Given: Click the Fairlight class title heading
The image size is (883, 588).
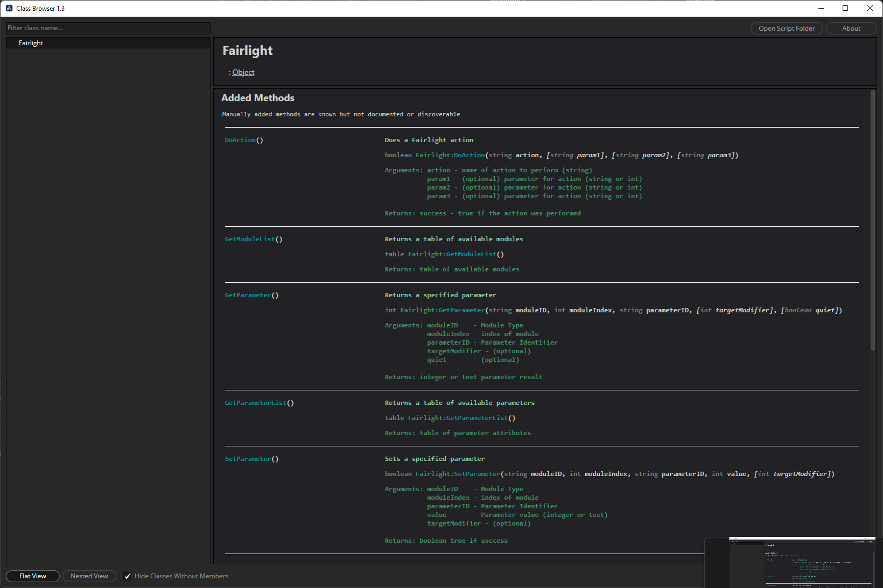Looking at the screenshot, I should pyautogui.click(x=248, y=51).
